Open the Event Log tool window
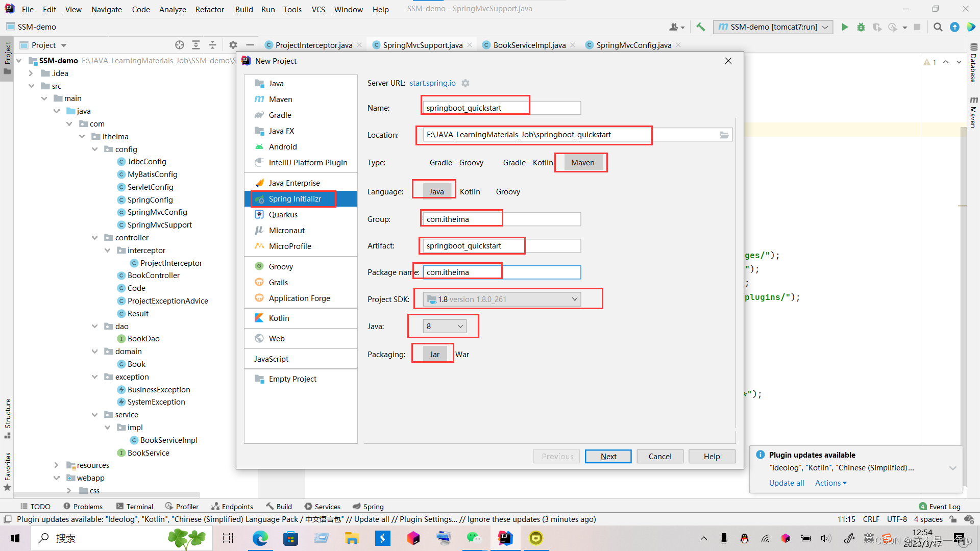Image resolution: width=980 pixels, height=551 pixels. (939, 507)
